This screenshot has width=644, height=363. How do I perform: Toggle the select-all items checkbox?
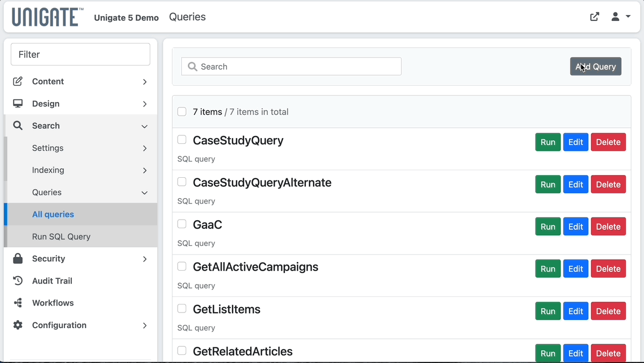pos(182,112)
